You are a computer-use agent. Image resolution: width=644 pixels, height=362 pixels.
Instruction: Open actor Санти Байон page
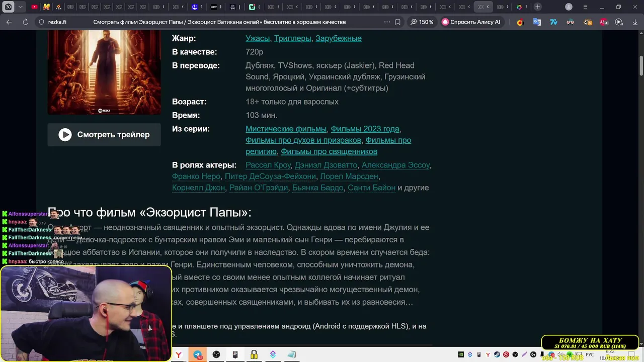coord(371,188)
